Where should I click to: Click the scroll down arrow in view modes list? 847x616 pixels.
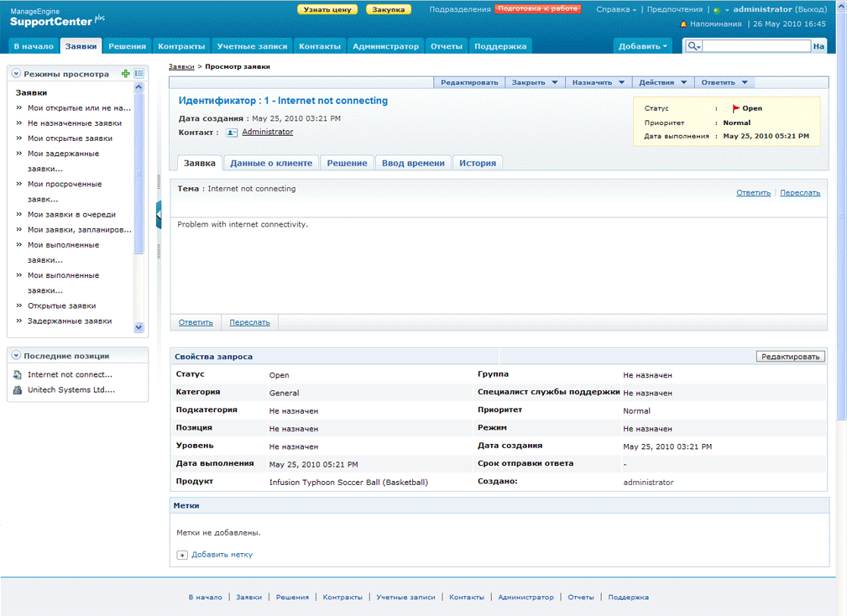click(x=139, y=327)
